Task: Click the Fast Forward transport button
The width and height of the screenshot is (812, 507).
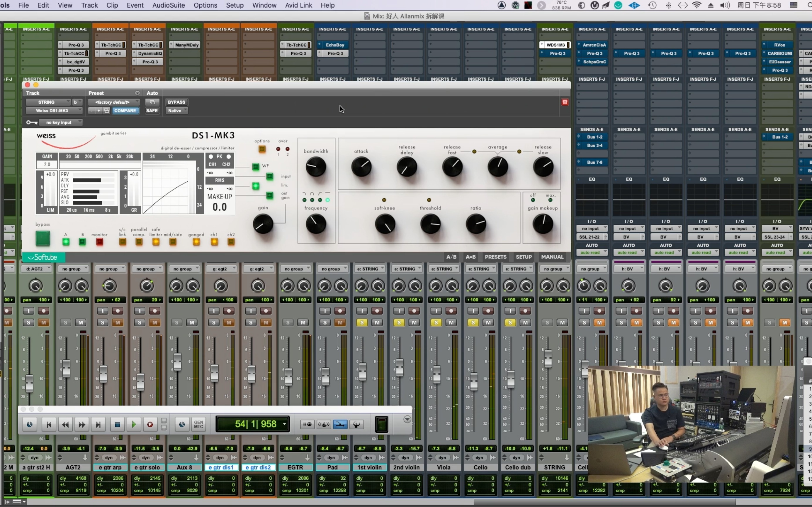Action: pyautogui.click(x=82, y=425)
